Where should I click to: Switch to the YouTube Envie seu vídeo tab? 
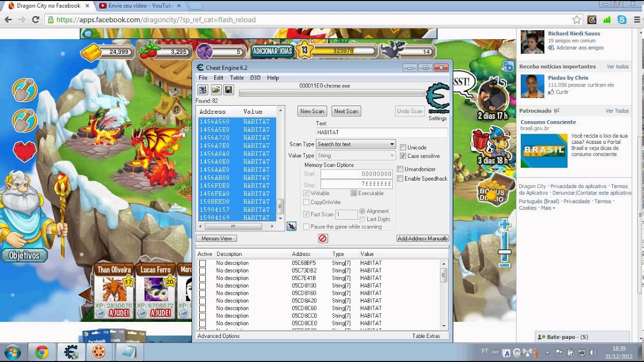(139, 6)
